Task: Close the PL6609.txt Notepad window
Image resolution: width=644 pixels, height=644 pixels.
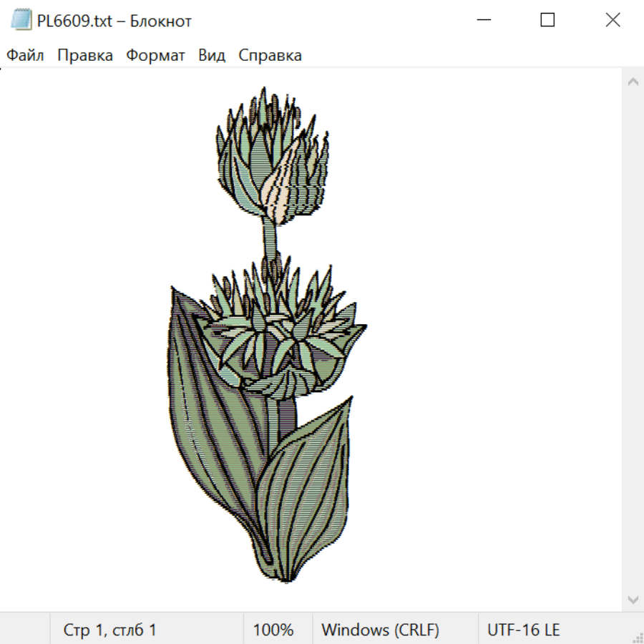Action: pyautogui.click(x=613, y=21)
